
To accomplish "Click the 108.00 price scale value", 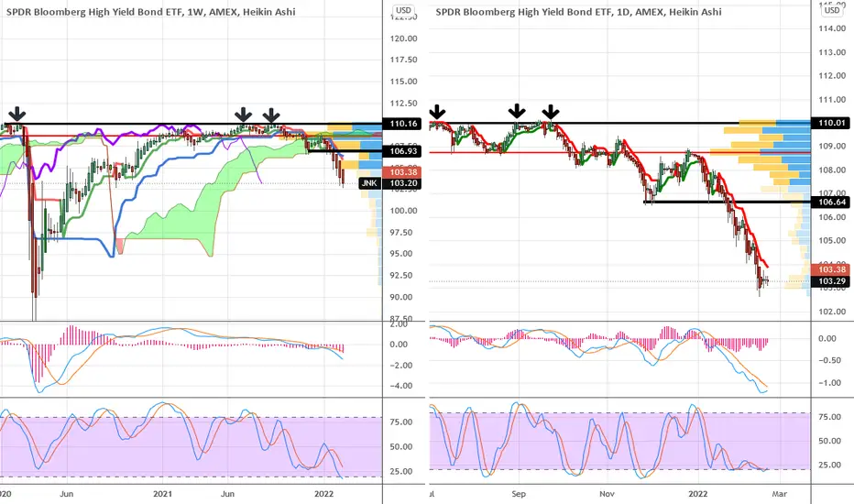I will pyautogui.click(x=832, y=170).
